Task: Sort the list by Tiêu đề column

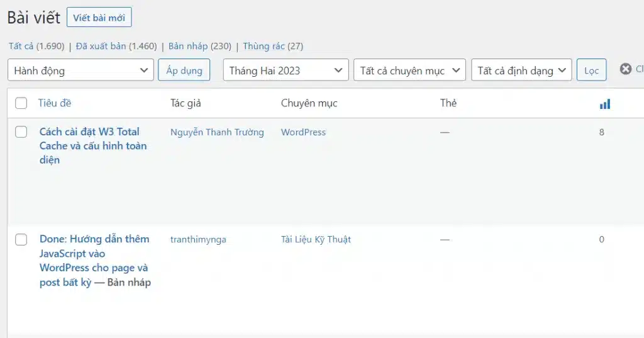Action: 55,103
